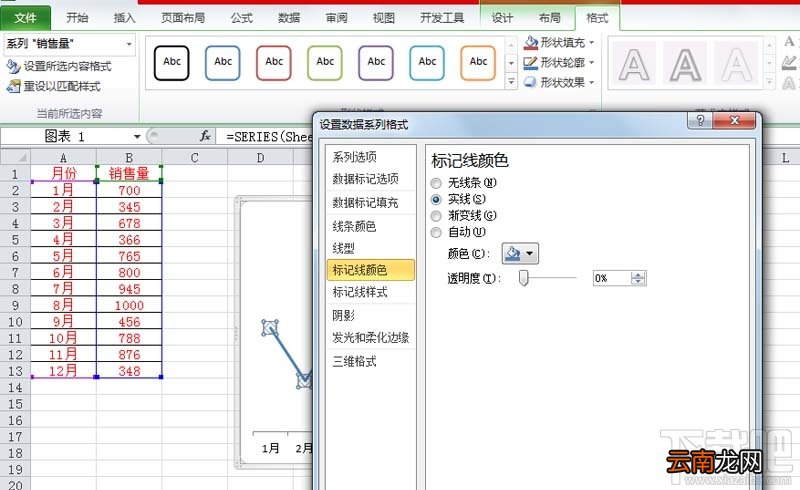Switch to the 数据 ribbon tab

coord(289,18)
